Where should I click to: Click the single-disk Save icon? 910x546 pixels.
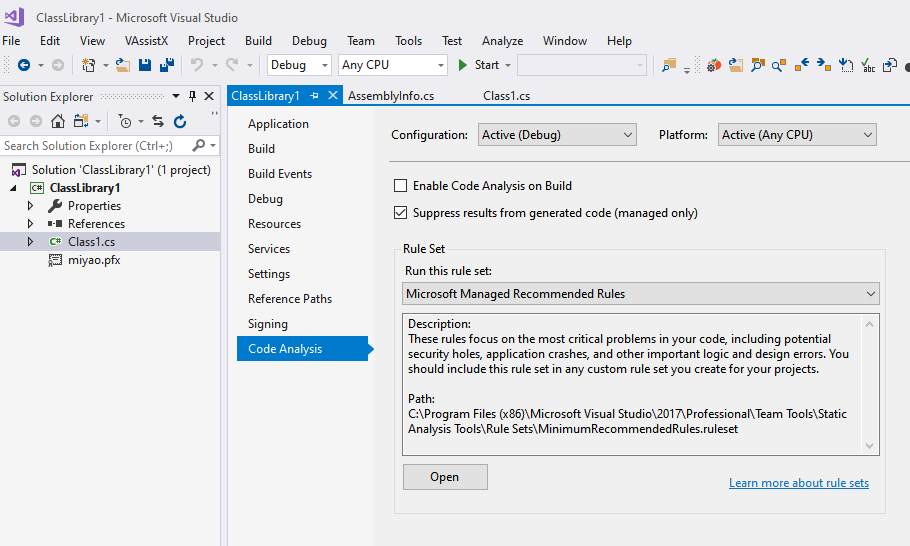145,65
